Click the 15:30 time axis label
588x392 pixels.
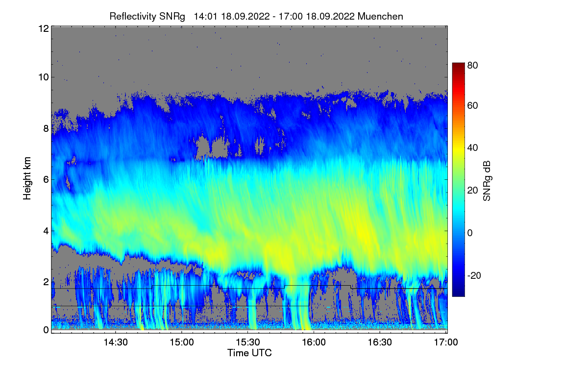click(x=248, y=342)
